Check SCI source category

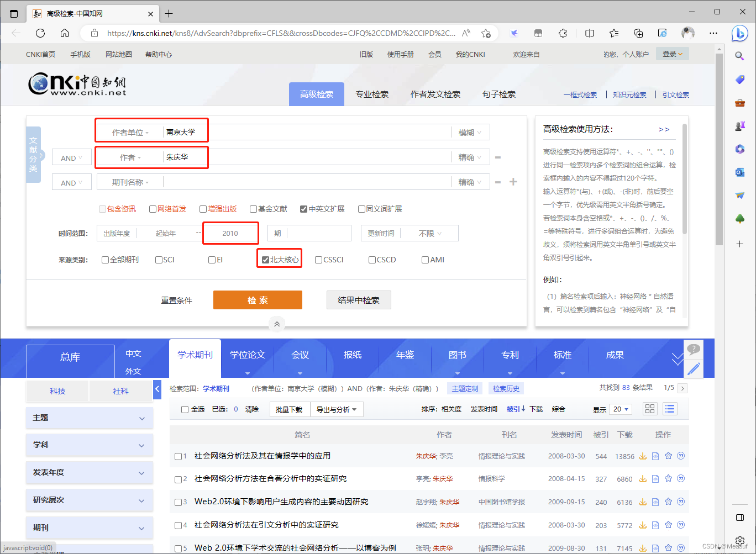click(x=159, y=260)
